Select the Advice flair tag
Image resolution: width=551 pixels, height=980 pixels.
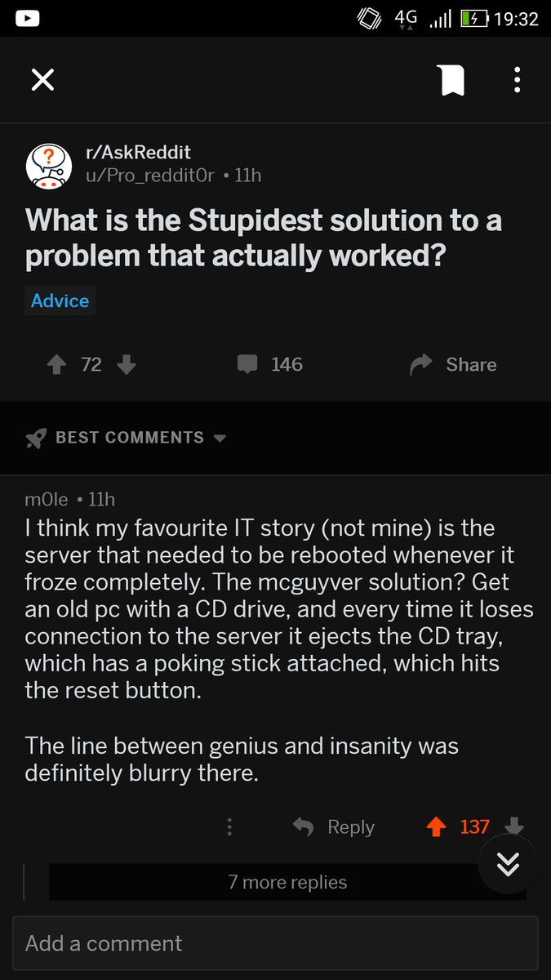[60, 301]
